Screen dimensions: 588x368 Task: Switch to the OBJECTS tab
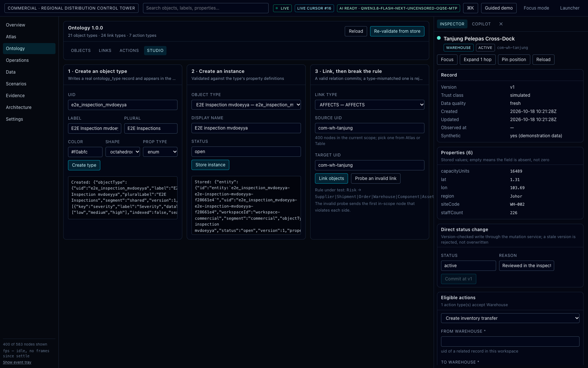(81, 51)
